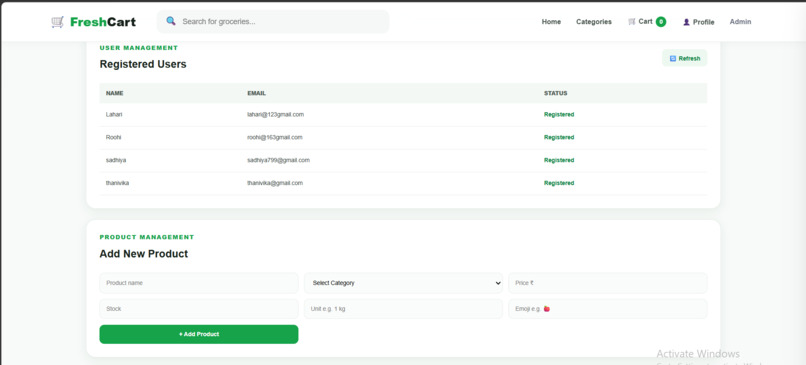The image size is (806, 365).
Task: Click the search magnifier icon
Action: pos(171,21)
